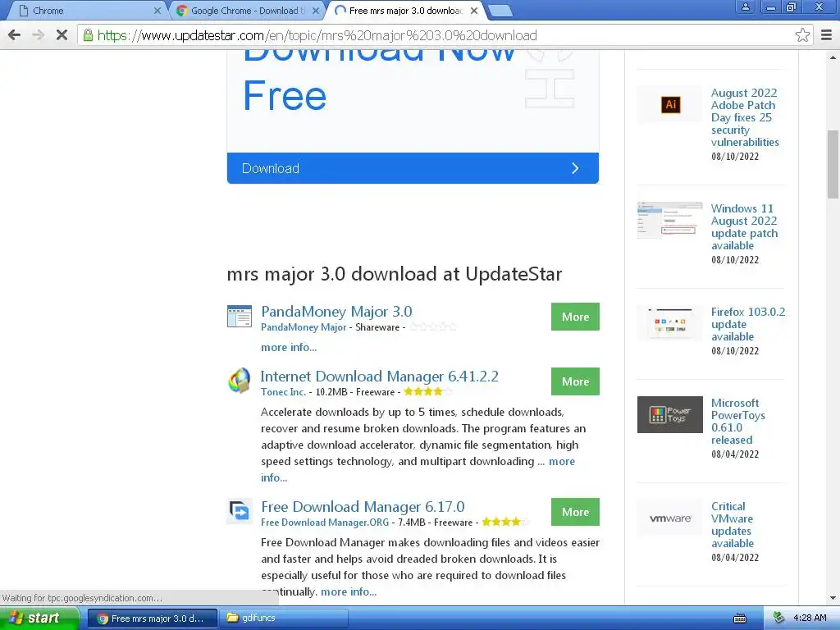This screenshot has height=630, width=840.
Task: Click more info under PandaMoney Major
Action: click(x=289, y=347)
